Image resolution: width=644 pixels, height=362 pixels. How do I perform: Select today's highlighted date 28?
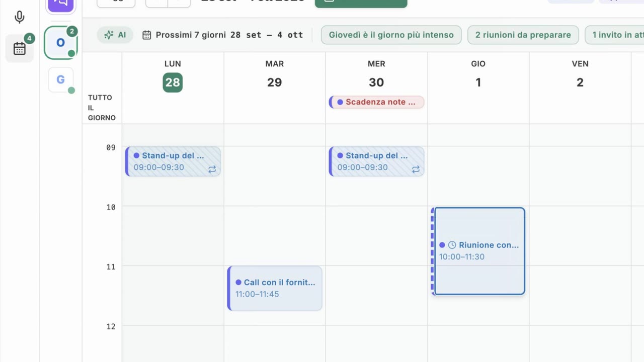173,82
